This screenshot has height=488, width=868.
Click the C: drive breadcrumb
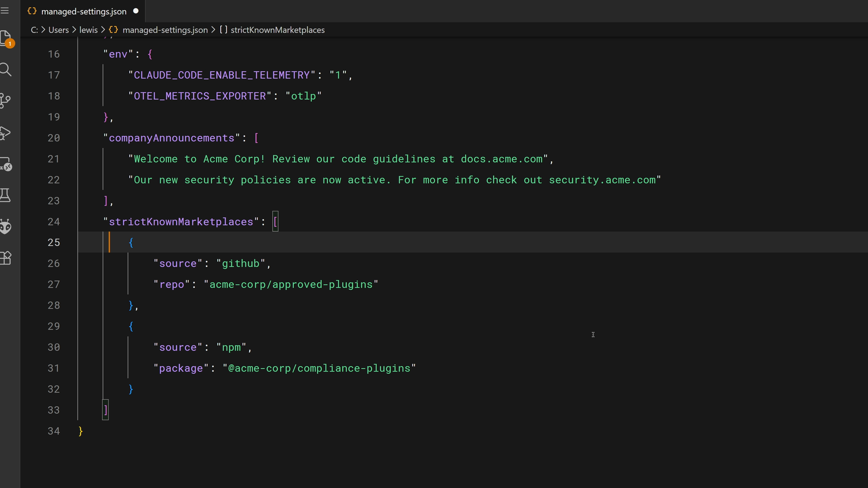[x=34, y=30]
